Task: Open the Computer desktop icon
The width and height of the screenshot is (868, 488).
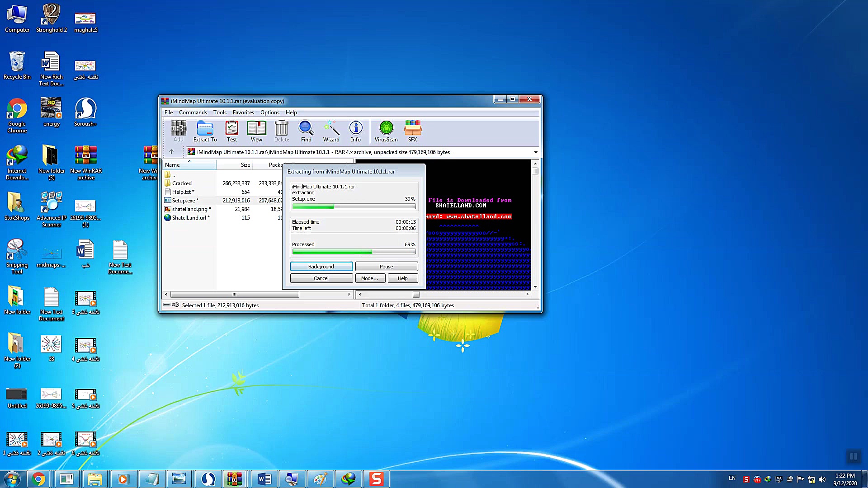Action: click(17, 19)
